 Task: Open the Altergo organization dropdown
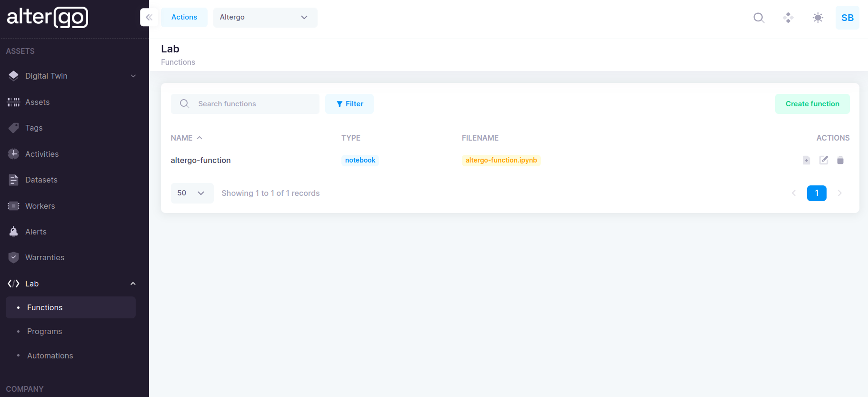coord(265,17)
